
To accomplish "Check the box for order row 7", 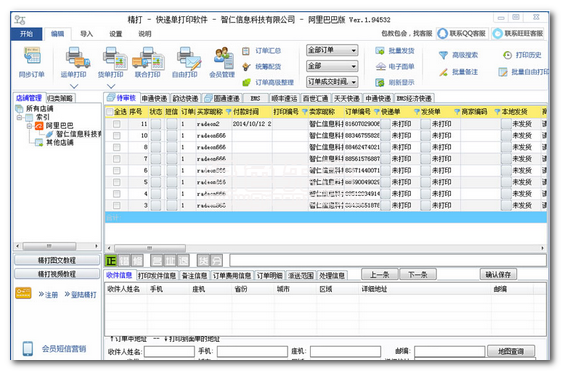I will point(117,159).
